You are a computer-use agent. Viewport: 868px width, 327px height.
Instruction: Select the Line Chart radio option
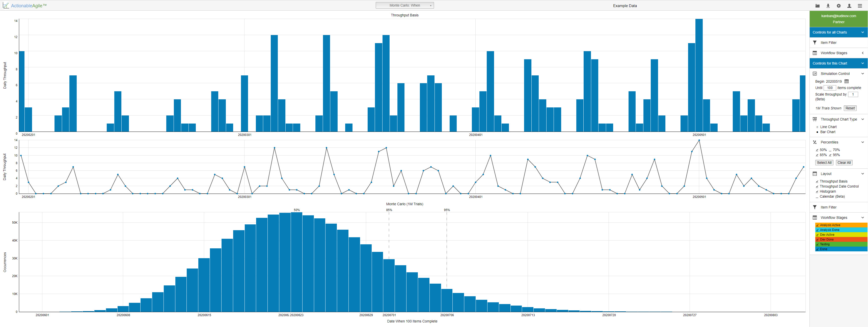[x=818, y=127]
